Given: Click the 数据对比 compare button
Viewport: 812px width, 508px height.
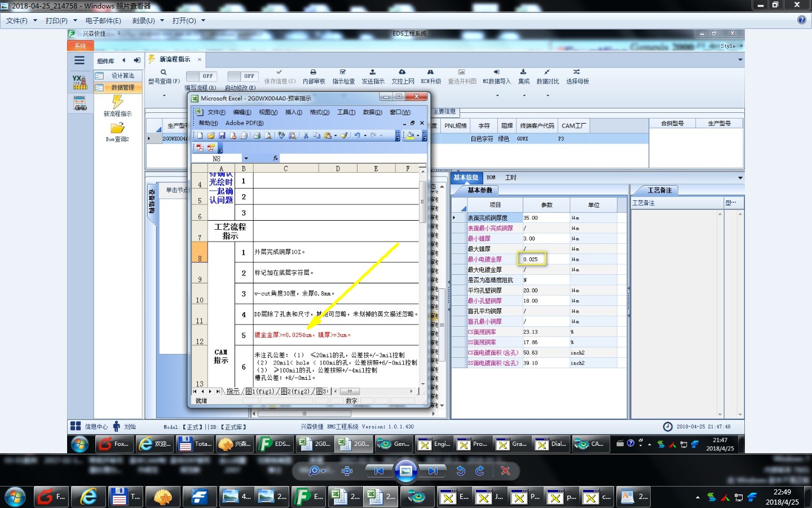Looking at the screenshot, I should (x=548, y=76).
